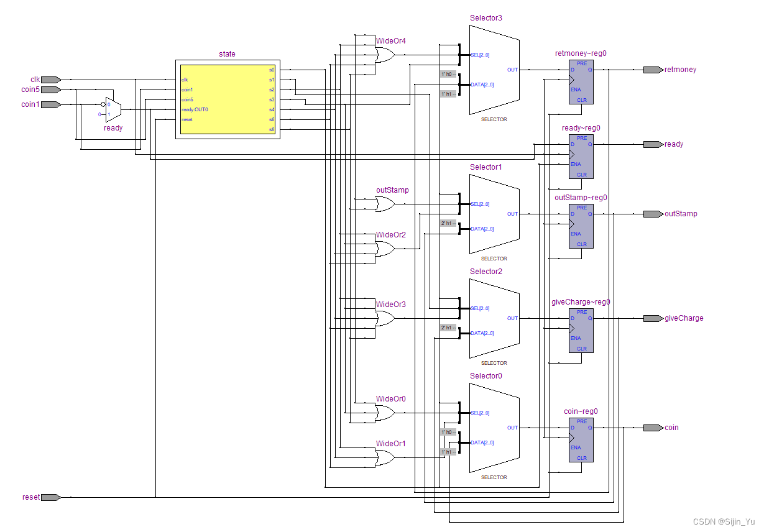This screenshot has height=532, width=764.
Task: Click DATA[2..0] port on Selector1
Action: coord(482,229)
